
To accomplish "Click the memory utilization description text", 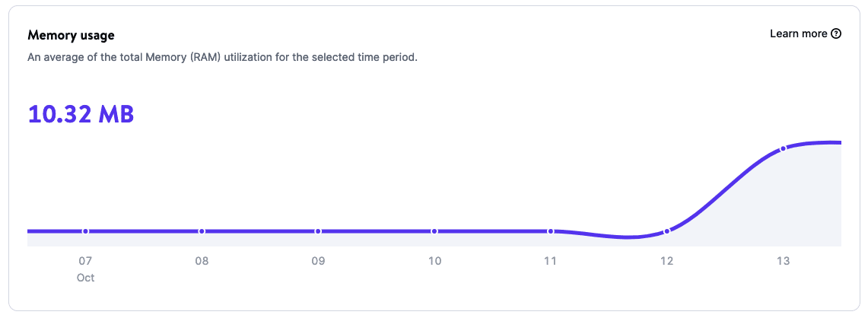I will [222, 58].
